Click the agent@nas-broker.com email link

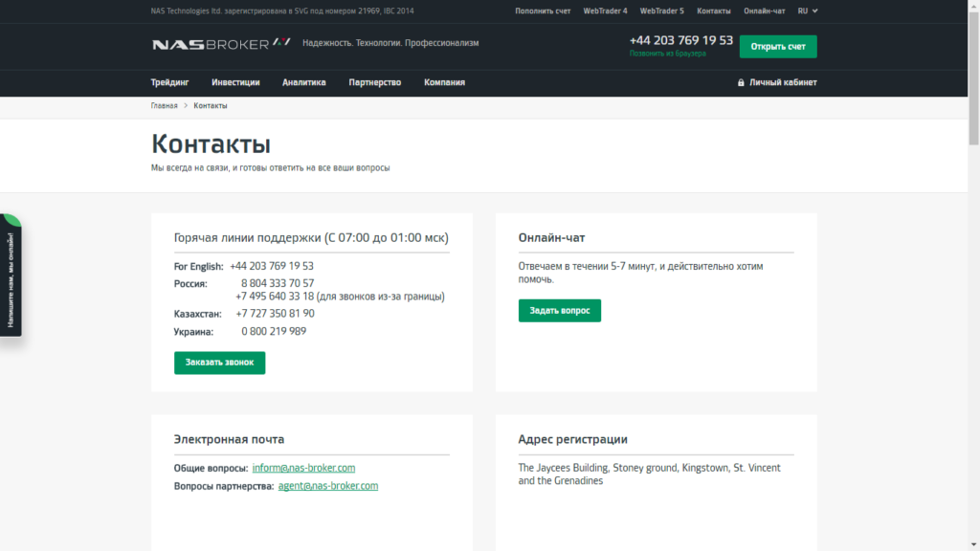click(328, 486)
